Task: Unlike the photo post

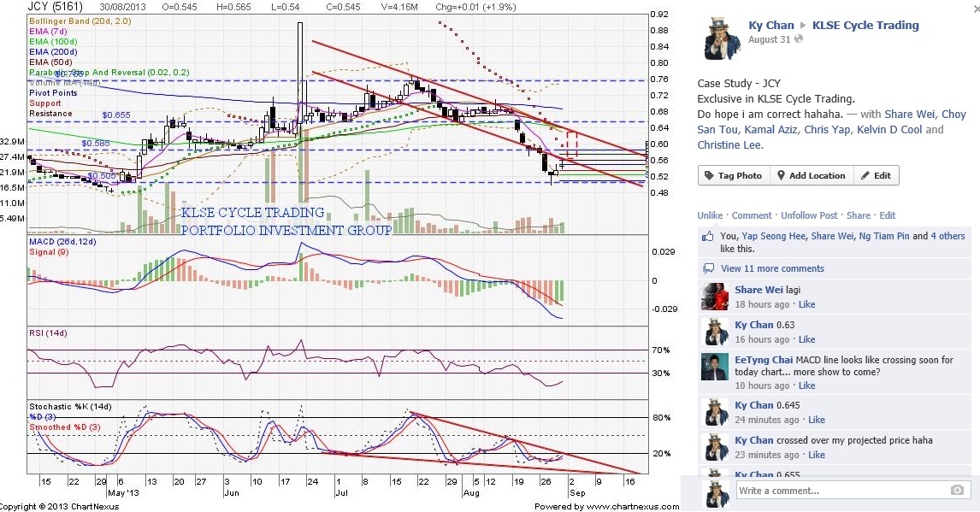Action: click(710, 215)
